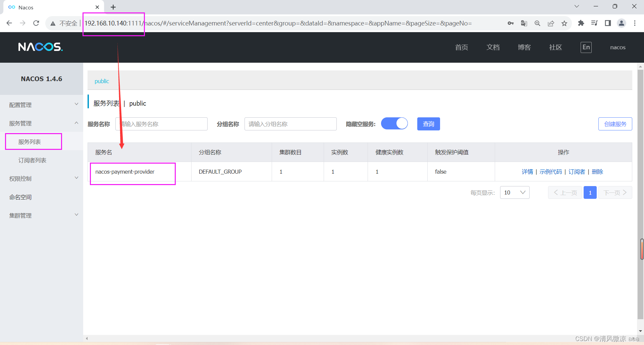This screenshot has width=644, height=345.
Task: Open the tab search chevron
Action: pos(577,6)
